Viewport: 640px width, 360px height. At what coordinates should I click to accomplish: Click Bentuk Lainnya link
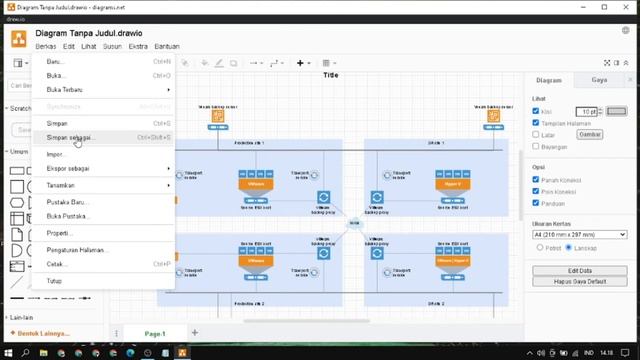[40, 333]
